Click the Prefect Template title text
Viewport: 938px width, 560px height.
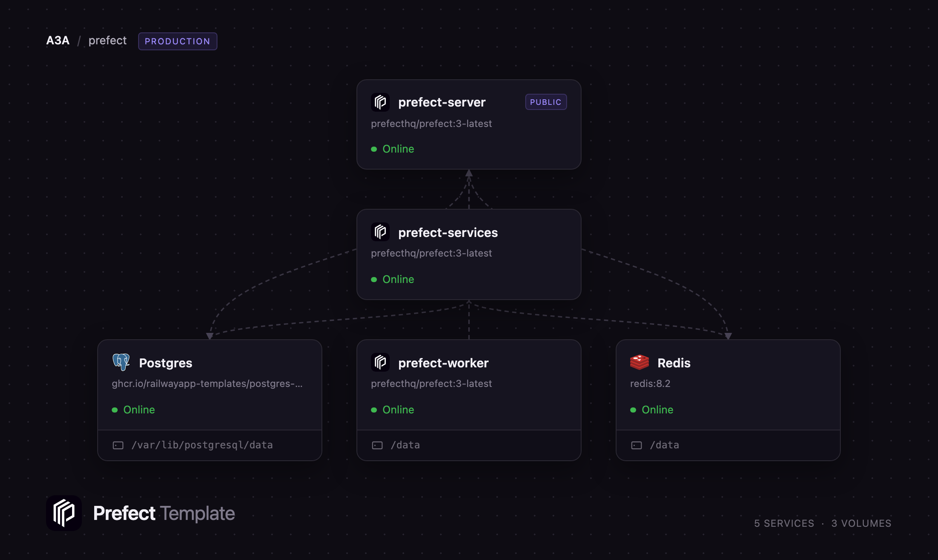164,514
